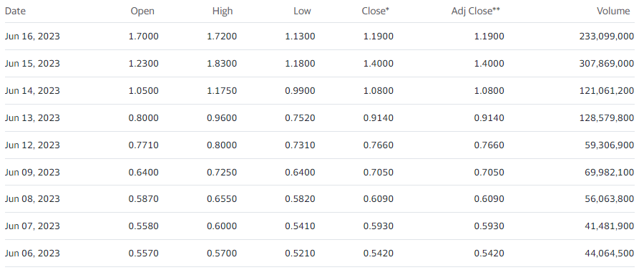
Task: Select the Jun 09, 2023 date cell
Action: pyautogui.click(x=32, y=172)
